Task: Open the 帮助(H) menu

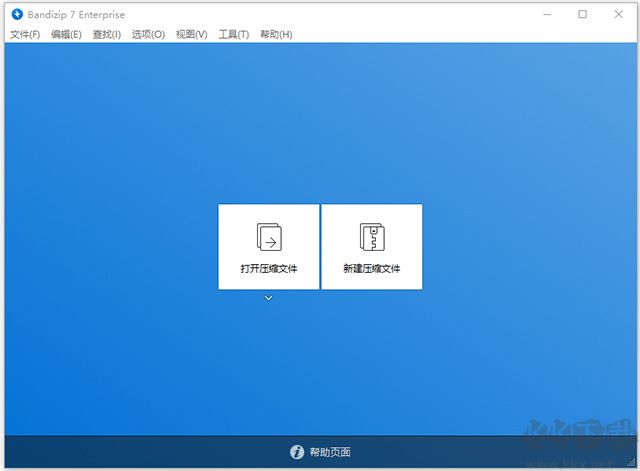Action: point(276,34)
